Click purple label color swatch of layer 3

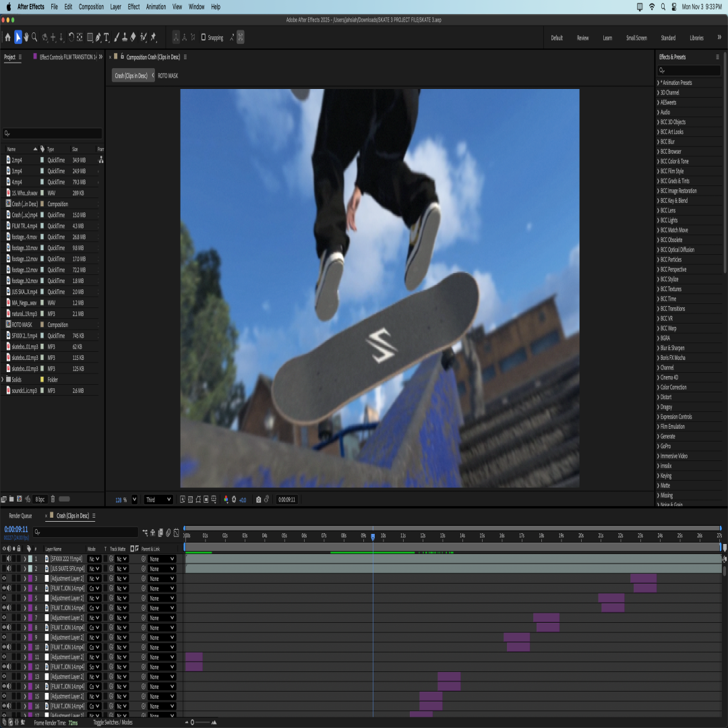30,578
